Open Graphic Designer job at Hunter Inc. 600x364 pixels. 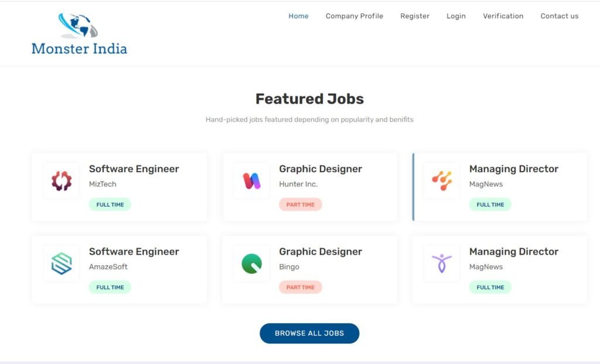[321, 169]
